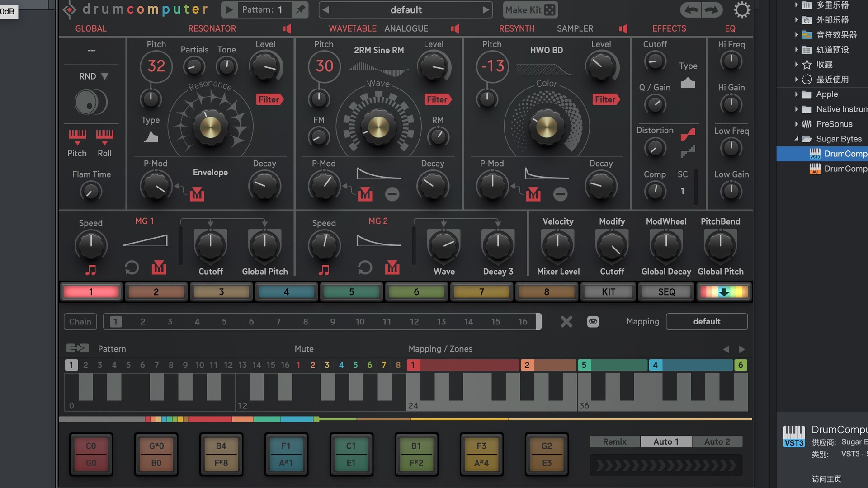Expand the Apple folder in browser
This screenshot has width=868, height=488.
click(x=797, y=94)
